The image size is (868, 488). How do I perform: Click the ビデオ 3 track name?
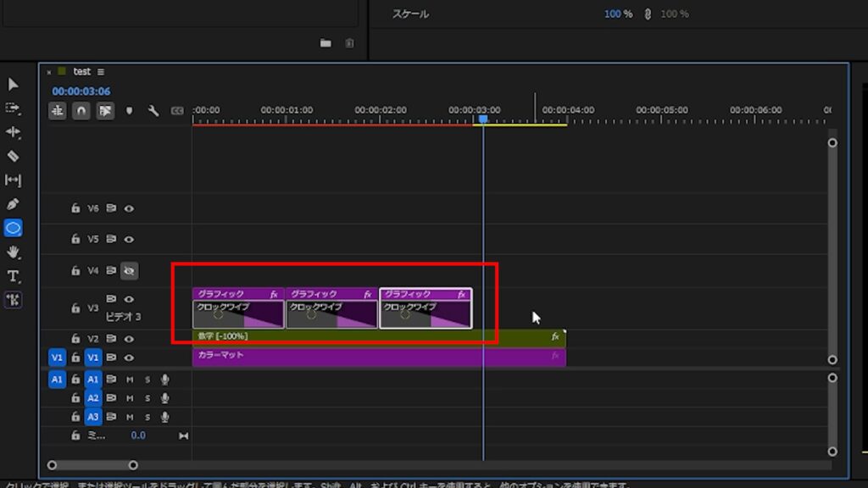click(123, 317)
